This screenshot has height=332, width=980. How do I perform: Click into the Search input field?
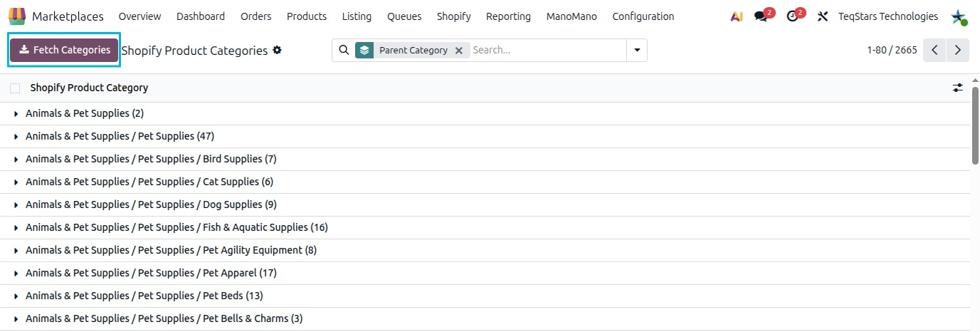pos(547,50)
